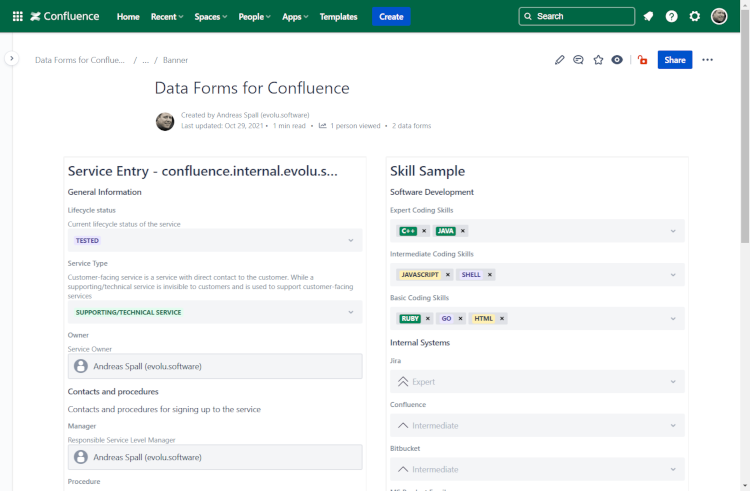750x491 pixels.
Task: Click the Share button
Action: pyautogui.click(x=674, y=60)
